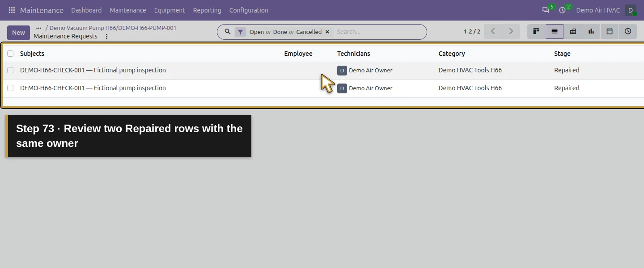Click Demo Air Owner in first row
The image size is (644, 268).
point(370,70)
